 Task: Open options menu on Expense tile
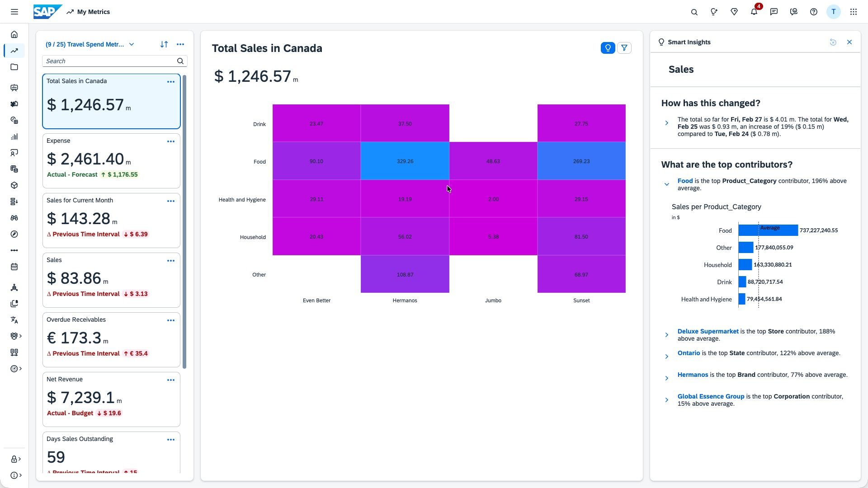click(x=171, y=141)
